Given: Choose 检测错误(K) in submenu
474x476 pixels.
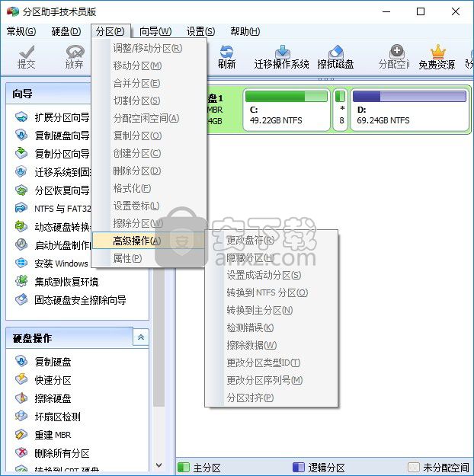Looking at the screenshot, I should [x=271, y=327].
